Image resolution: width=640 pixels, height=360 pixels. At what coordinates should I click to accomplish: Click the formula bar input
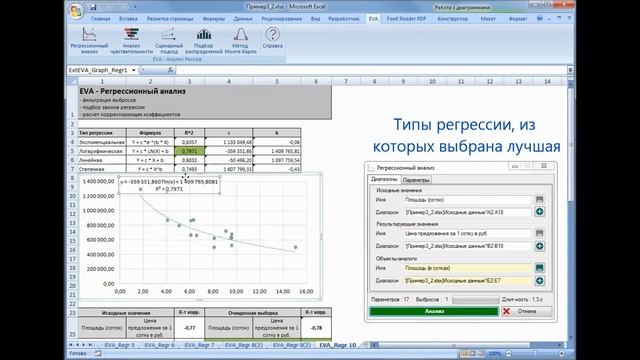tap(371, 70)
